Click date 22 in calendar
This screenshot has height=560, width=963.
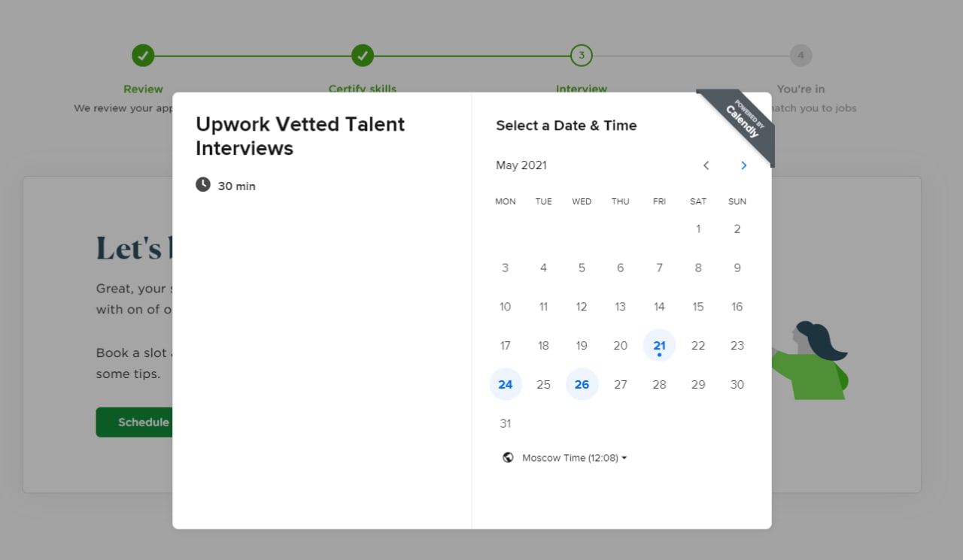pos(698,346)
